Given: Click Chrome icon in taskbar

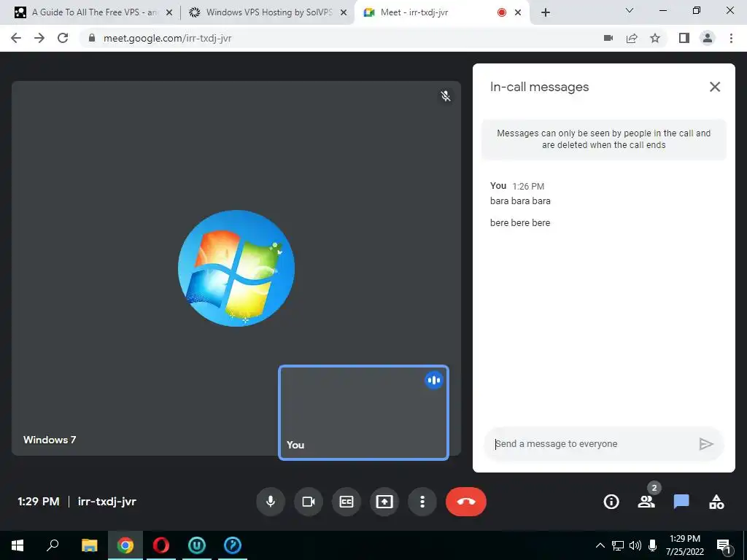Looking at the screenshot, I should pos(125,545).
